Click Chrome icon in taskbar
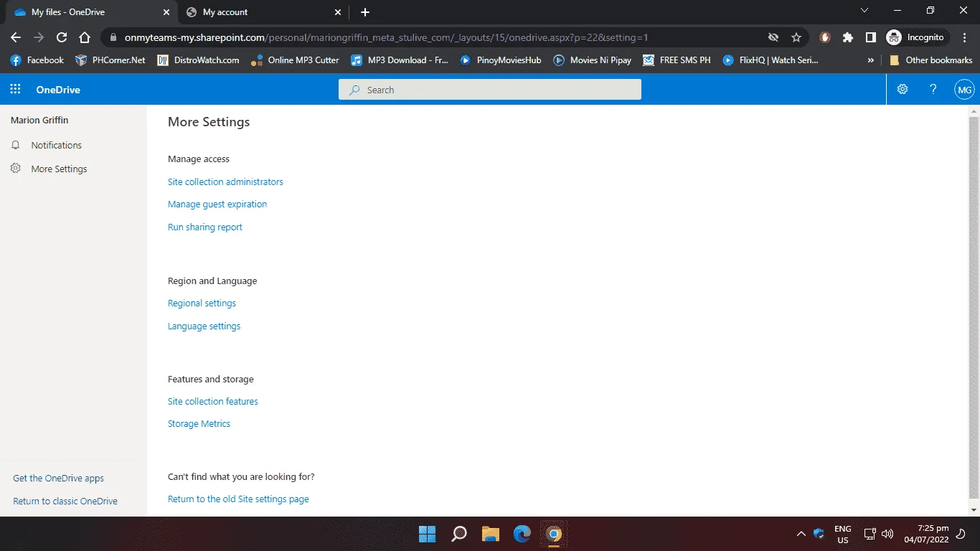Screen dimensions: 980x551 pyautogui.click(x=553, y=534)
